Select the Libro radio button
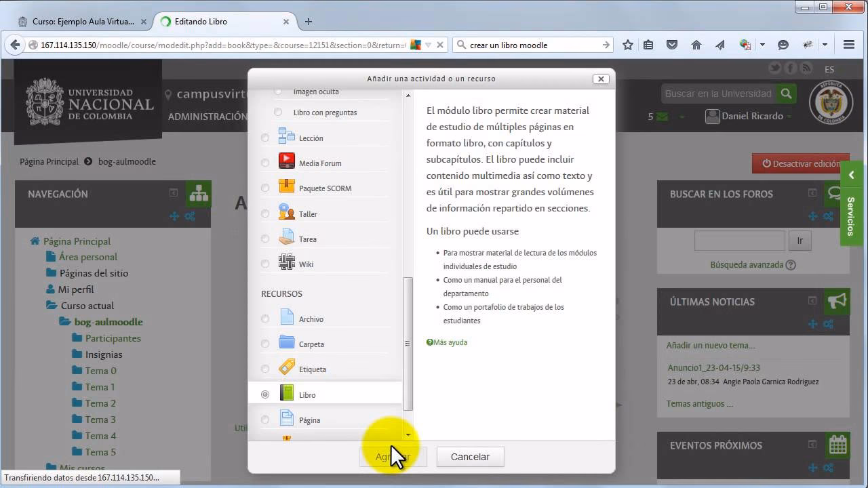Image resolution: width=868 pixels, height=488 pixels. pyautogui.click(x=264, y=394)
